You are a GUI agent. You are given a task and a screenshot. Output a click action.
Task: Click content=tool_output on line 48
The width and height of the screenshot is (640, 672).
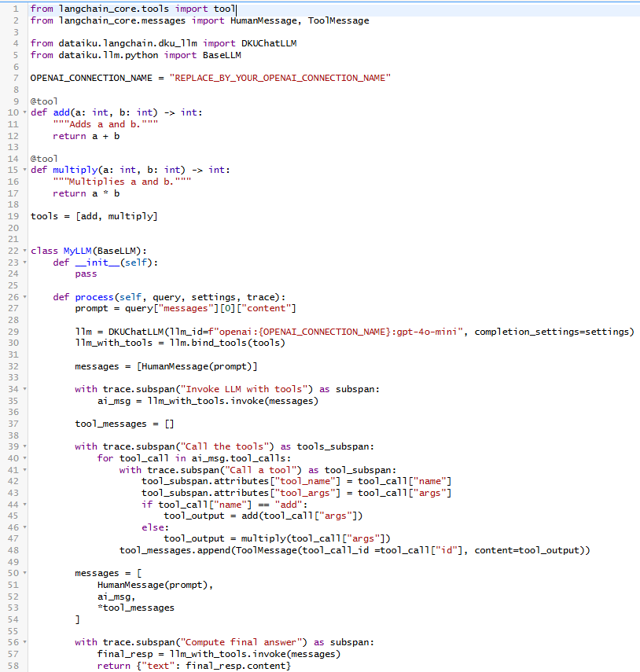[529, 550]
